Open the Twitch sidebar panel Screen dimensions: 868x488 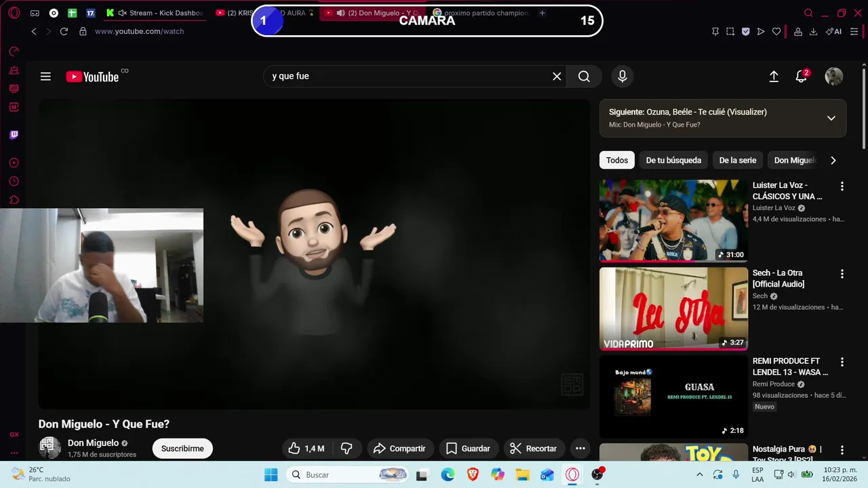[x=14, y=135]
